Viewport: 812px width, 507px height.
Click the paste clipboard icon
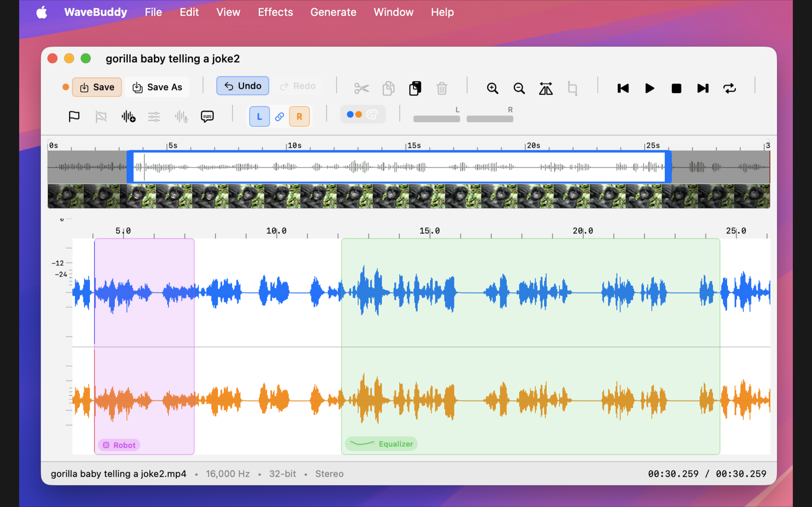(x=415, y=88)
